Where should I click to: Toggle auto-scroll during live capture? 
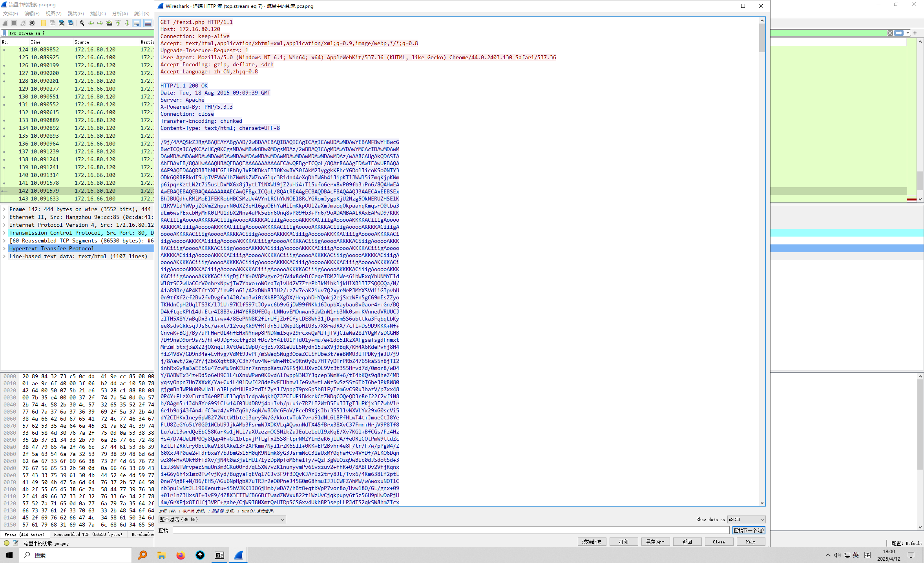(x=137, y=23)
